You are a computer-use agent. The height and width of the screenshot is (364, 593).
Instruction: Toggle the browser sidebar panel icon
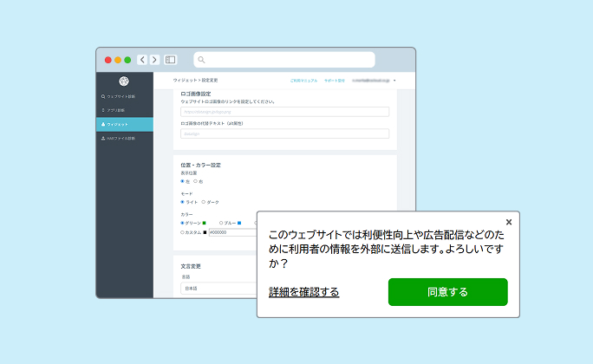coord(171,60)
